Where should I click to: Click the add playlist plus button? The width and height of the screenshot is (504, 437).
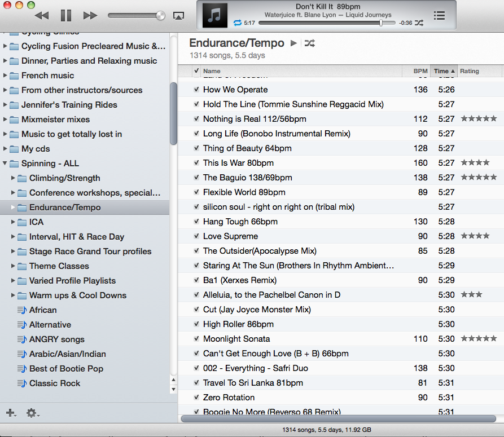tap(11, 413)
